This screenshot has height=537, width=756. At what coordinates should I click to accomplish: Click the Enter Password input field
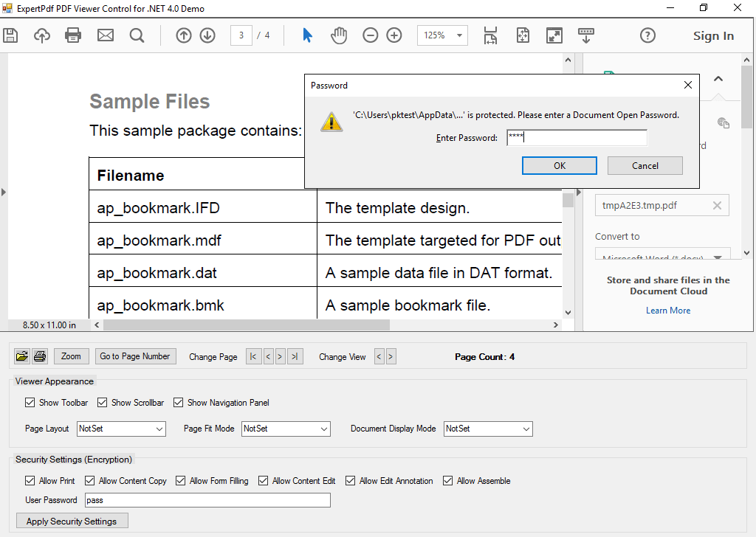577,137
